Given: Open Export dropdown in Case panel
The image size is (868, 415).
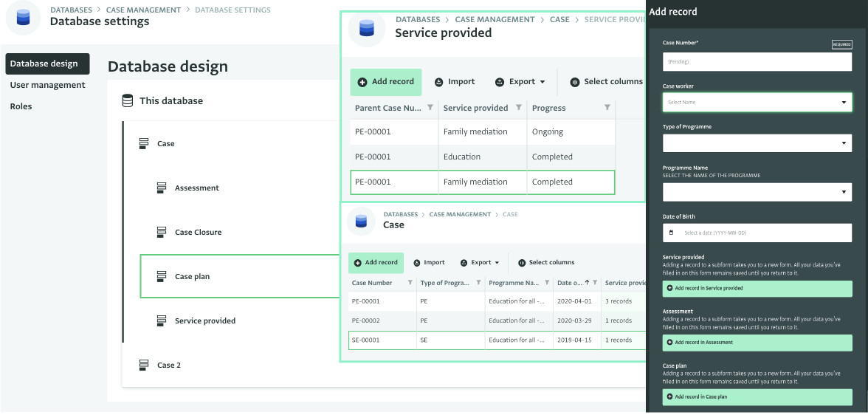Looking at the screenshot, I should pyautogui.click(x=480, y=263).
